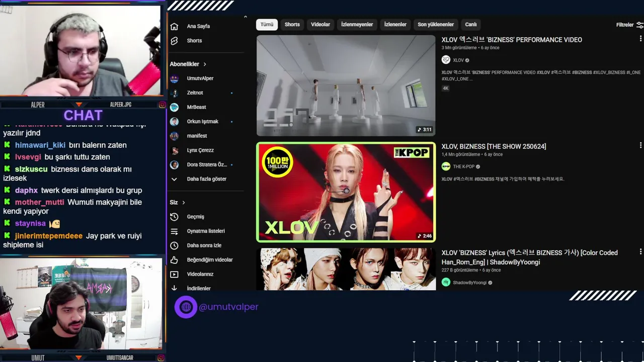Select Shorts filter chip
Viewport: 644px width, 362px height.
coord(292,25)
